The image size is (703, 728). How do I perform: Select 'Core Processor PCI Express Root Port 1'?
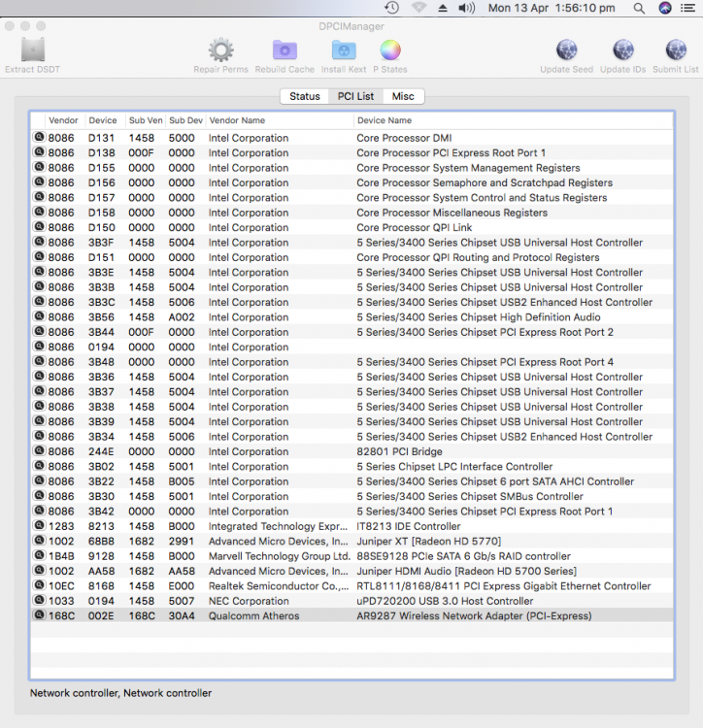click(351, 152)
